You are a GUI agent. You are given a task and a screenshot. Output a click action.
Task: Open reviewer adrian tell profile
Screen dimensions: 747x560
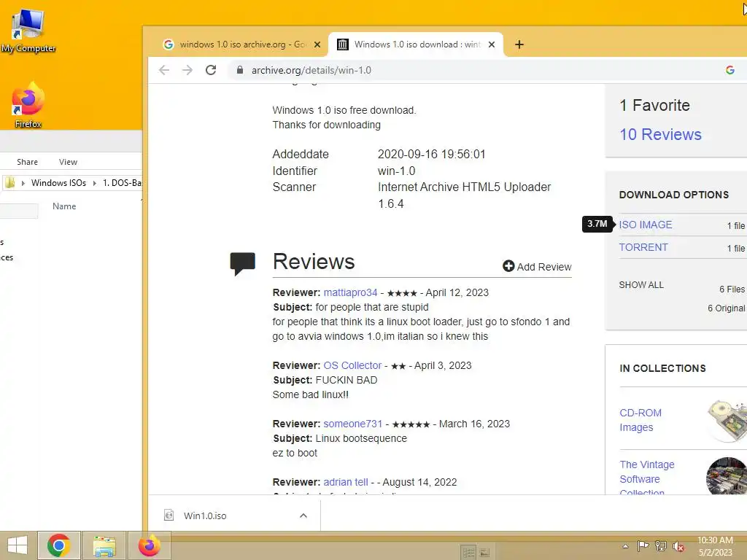tap(345, 482)
